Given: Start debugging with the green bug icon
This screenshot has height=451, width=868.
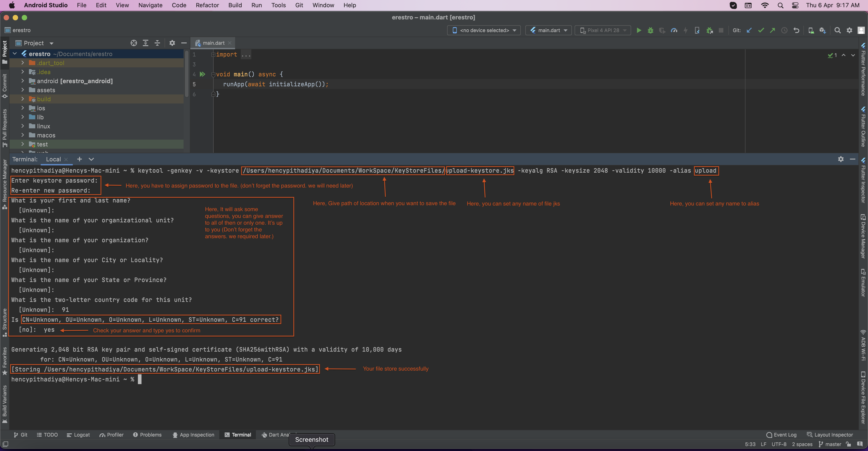Looking at the screenshot, I should click(x=650, y=30).
